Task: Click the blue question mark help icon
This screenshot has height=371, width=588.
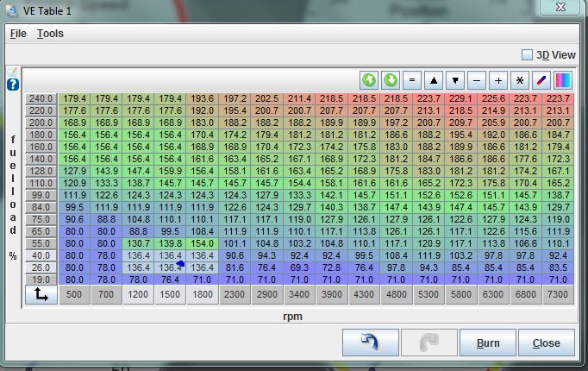Action: coord(13,85)
